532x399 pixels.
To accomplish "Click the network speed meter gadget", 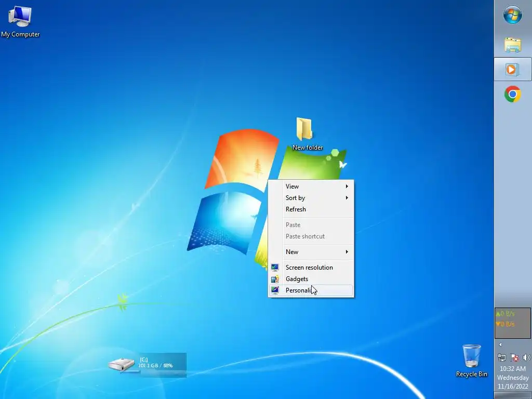I will click(513, 323).
